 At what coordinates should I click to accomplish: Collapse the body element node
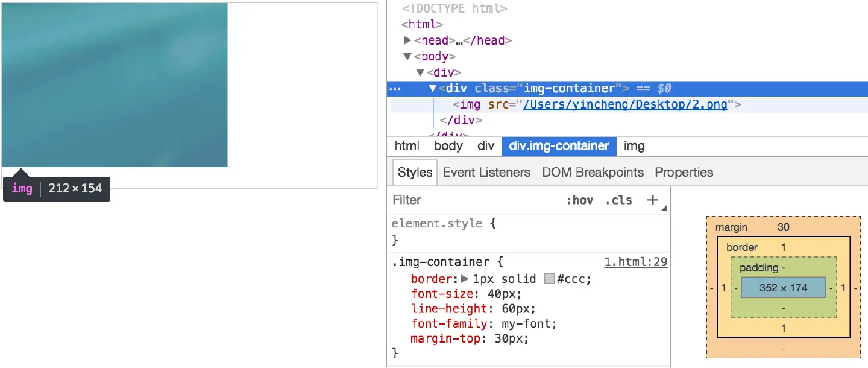[408, 57]
